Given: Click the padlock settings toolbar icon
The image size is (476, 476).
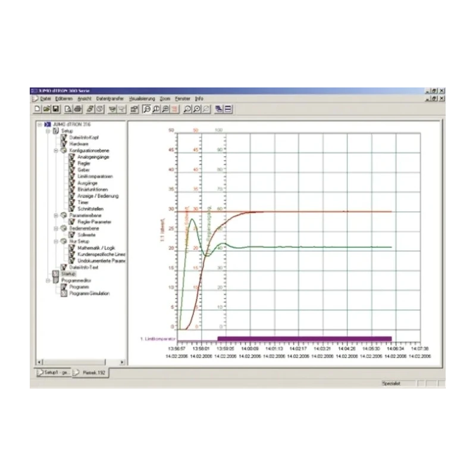Looking at the screenshot, I should pos(134,109).
